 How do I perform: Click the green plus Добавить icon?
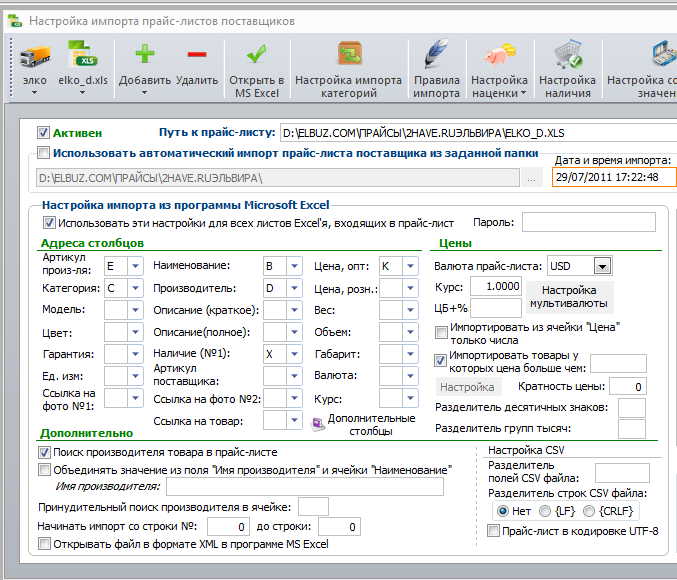145,54
